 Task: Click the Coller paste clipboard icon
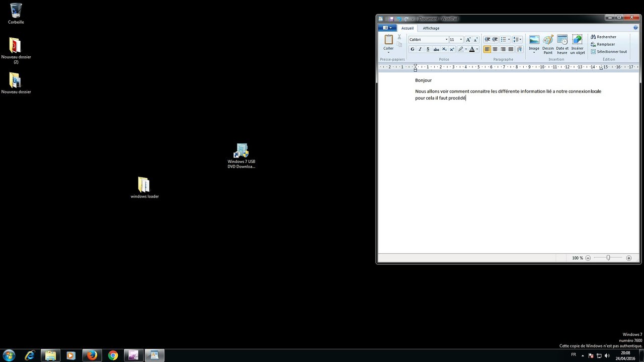tap(388, 40)
